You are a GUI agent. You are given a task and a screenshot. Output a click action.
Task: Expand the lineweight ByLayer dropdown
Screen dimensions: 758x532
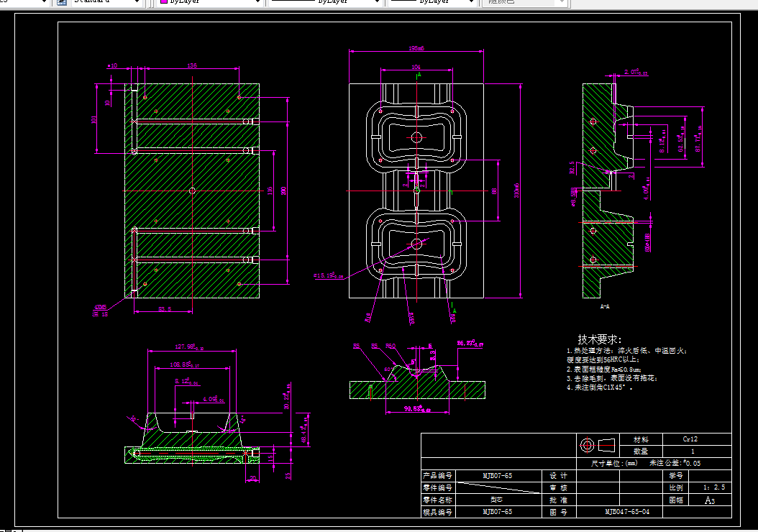[x=471, y=2]
